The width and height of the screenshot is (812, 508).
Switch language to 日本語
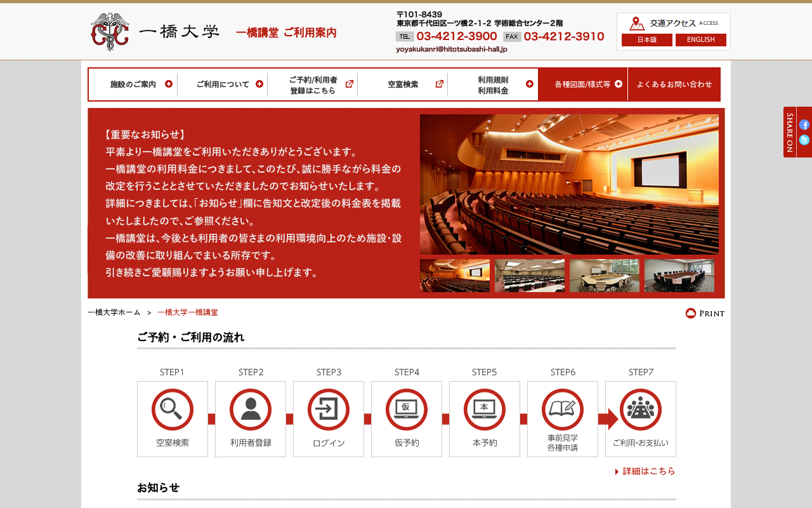click(x=647, y=40)
